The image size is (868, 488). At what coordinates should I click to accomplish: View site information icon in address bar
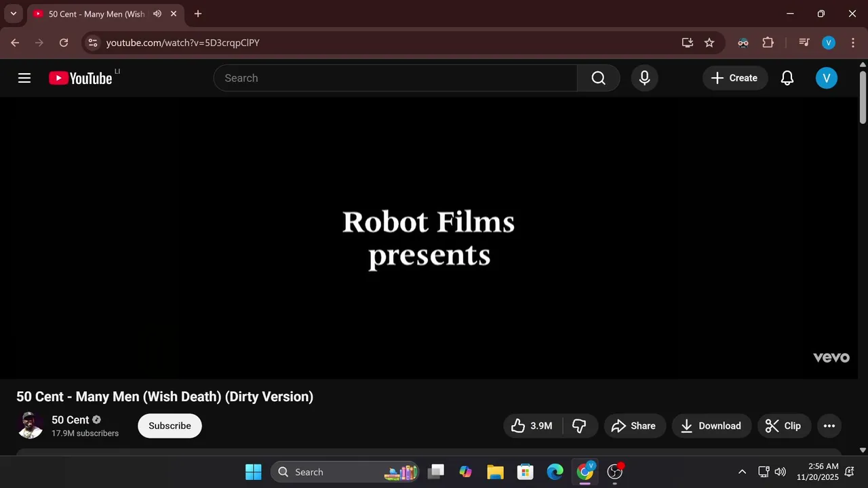point(93,43)
